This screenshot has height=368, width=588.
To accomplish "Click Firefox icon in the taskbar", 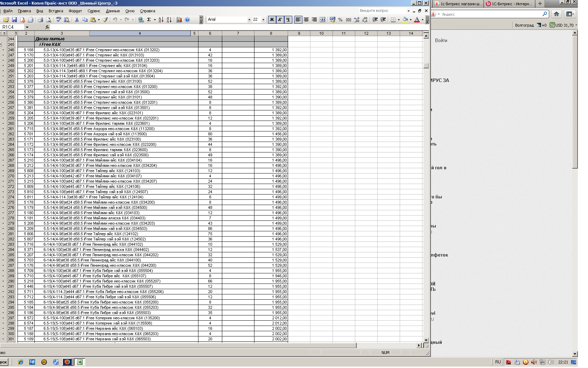I will pyautogui.click(x=67, y=362).
